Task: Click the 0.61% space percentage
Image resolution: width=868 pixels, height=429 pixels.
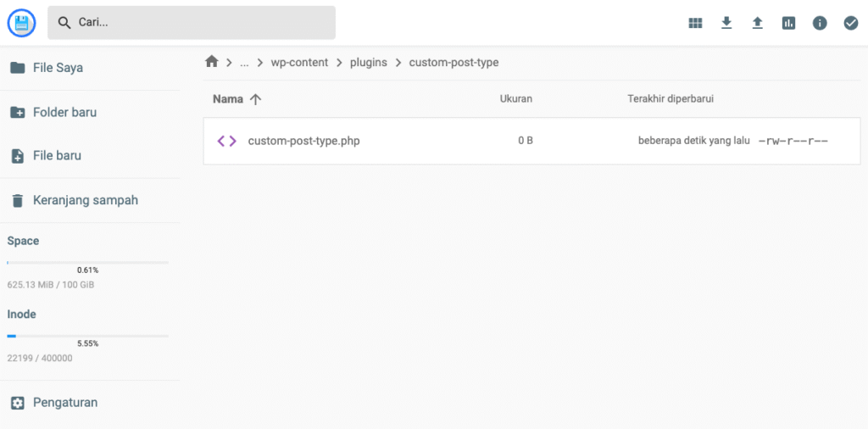Action: pos(87,270)
